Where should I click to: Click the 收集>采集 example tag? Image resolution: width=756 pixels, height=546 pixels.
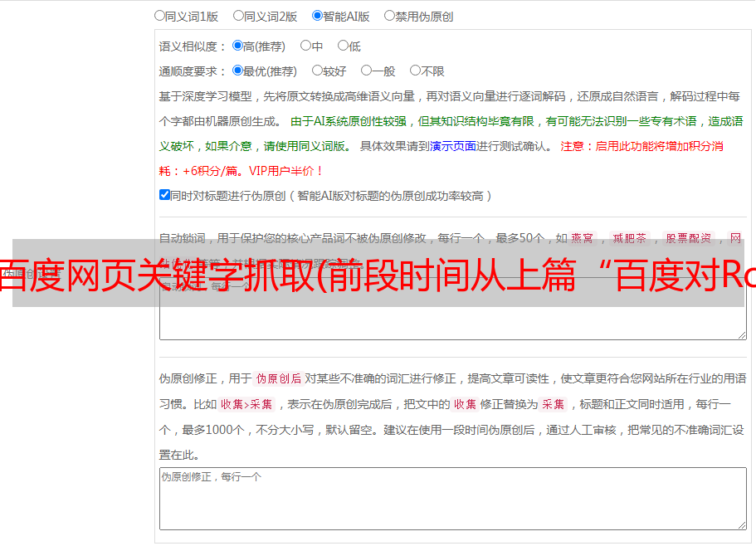[246, 404]
